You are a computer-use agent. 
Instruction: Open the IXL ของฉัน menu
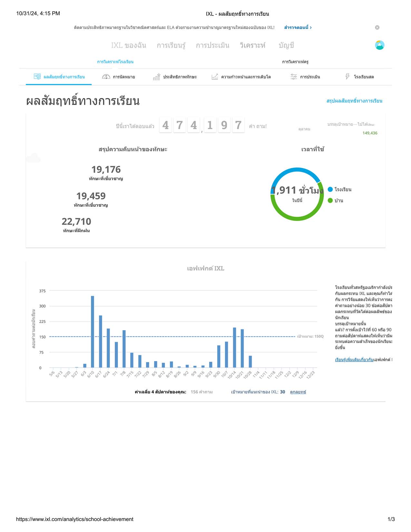pyautogui.click(x=129, y=45)
